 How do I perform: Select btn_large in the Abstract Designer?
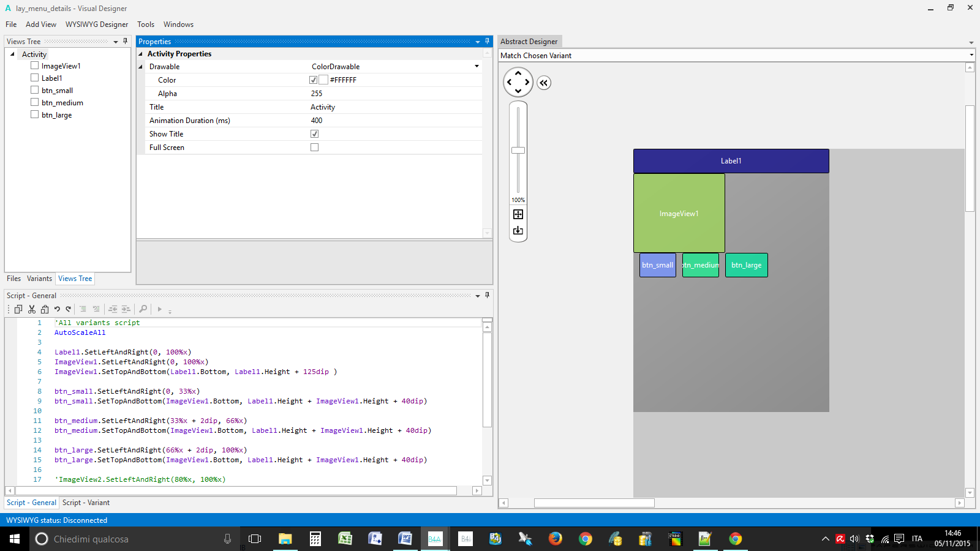[746, 265]
